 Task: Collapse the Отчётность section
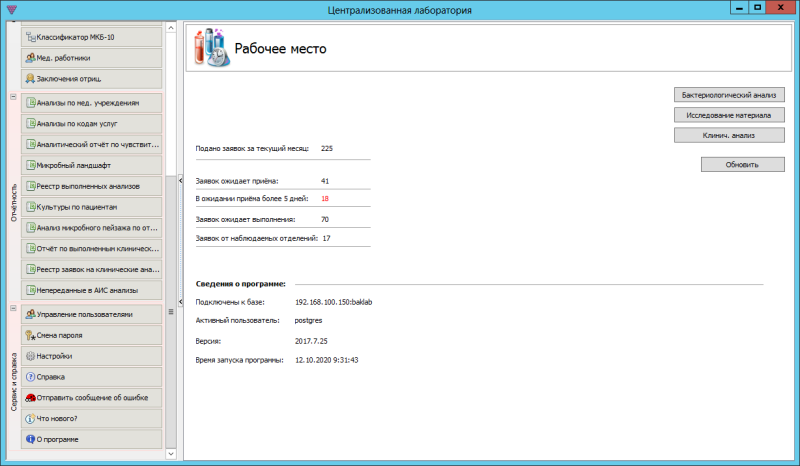[13, 97]
